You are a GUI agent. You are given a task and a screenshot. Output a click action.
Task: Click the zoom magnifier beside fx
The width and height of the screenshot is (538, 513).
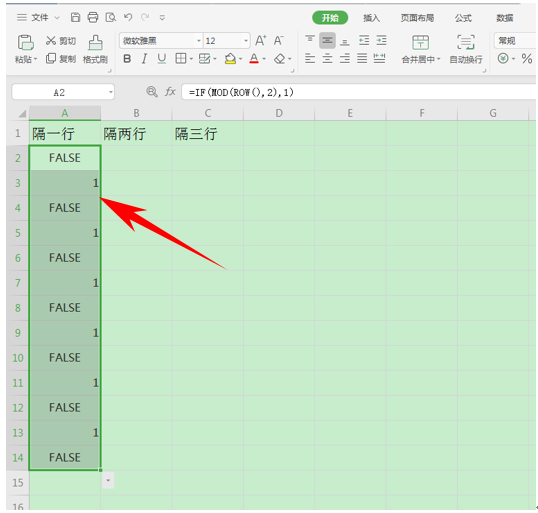point(152,92)
